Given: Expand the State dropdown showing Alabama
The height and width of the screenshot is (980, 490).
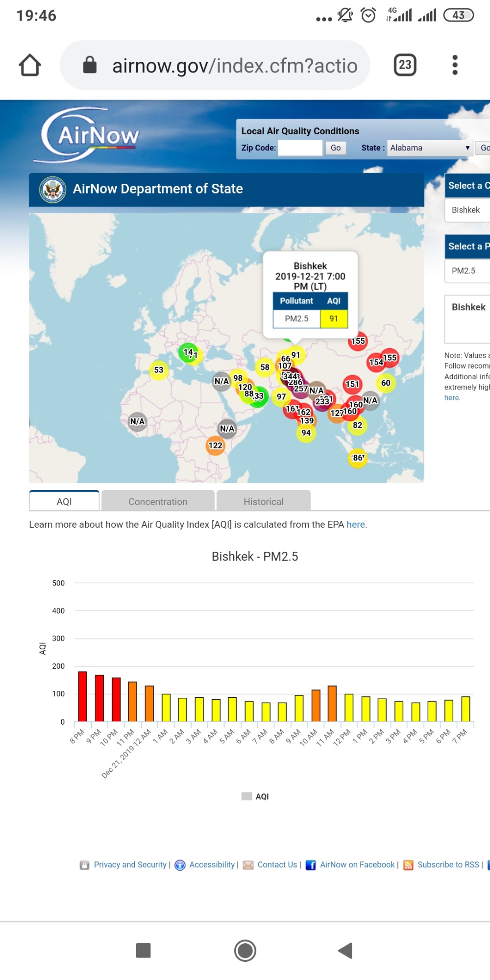Looking at the screenshot, I should click(x=430, y=148).
